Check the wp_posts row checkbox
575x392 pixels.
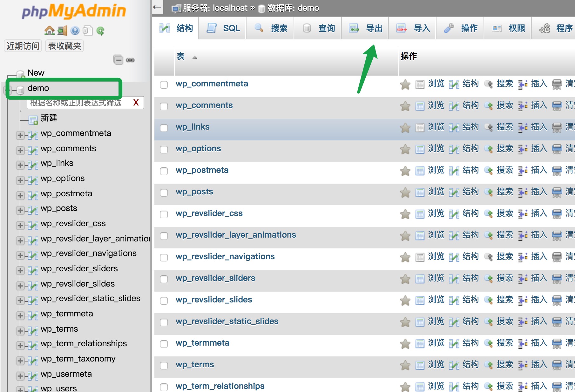(164, 193)
